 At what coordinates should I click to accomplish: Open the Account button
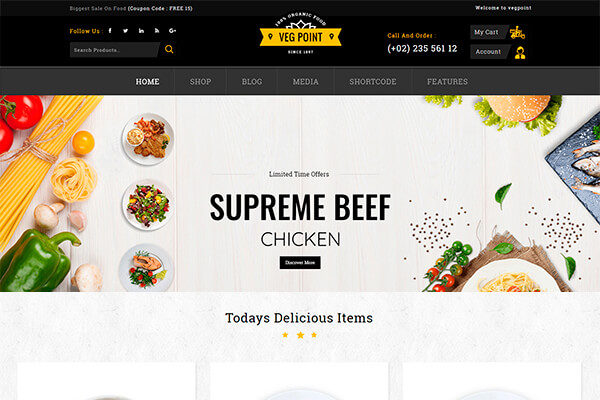pos(490,52)
